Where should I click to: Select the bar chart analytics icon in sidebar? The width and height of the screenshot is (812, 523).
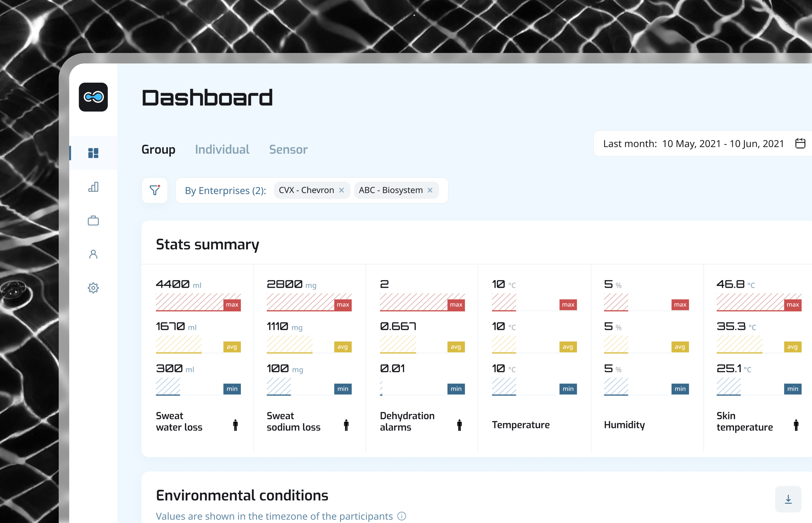pyautogui.click(x=93, y=186)
